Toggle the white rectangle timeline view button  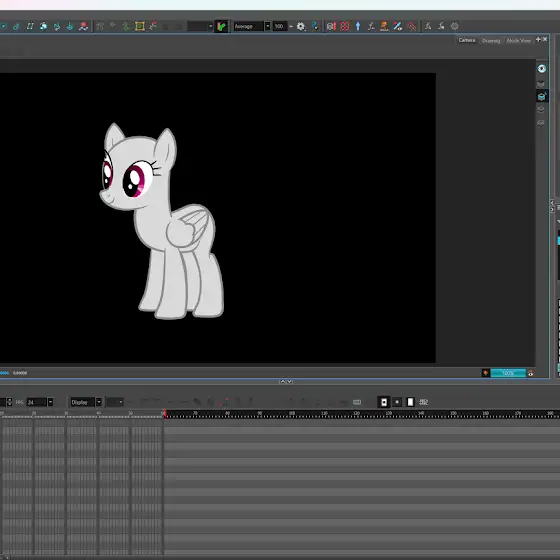point(410,402)
